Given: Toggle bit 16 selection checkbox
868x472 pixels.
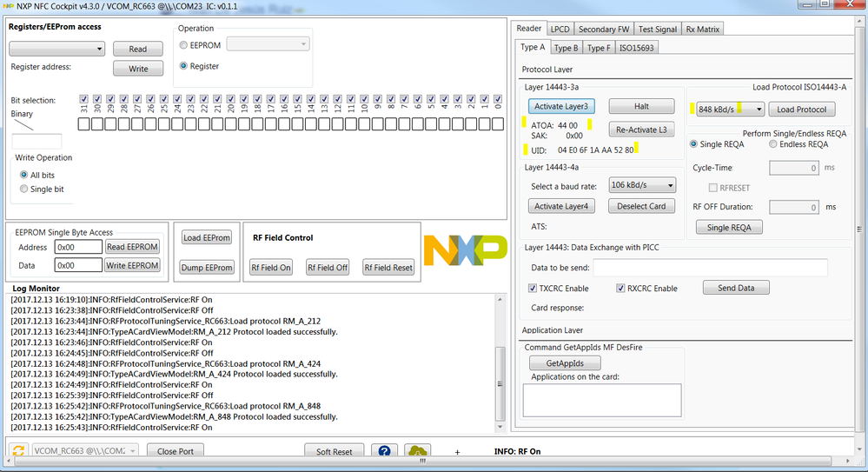Looking at the screenshot, I should click(284, 98).
